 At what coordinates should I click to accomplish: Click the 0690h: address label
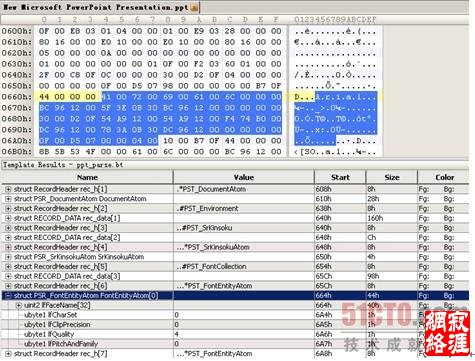[x=17, y=130]
